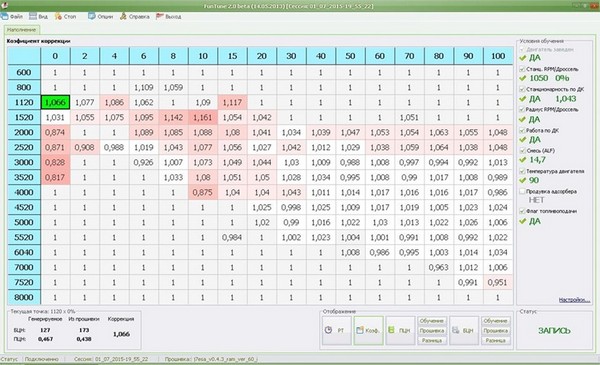Show the БЦН table view

pyautogui.click(x=464, y=331)
